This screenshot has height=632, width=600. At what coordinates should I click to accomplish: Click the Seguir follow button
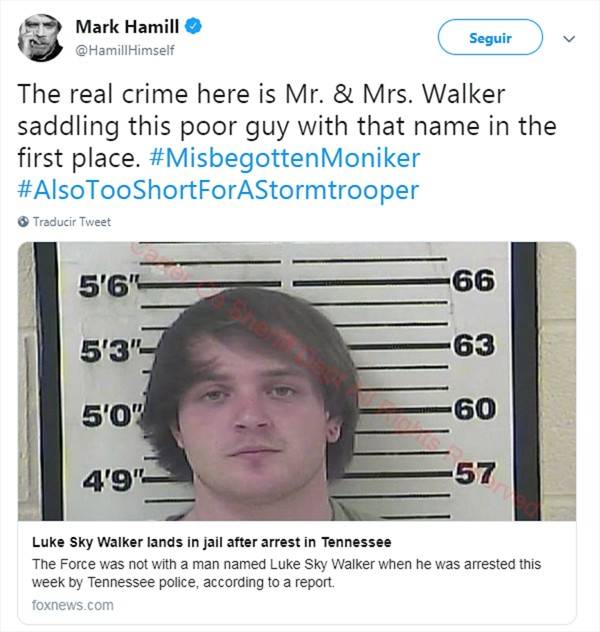[490, 37]
